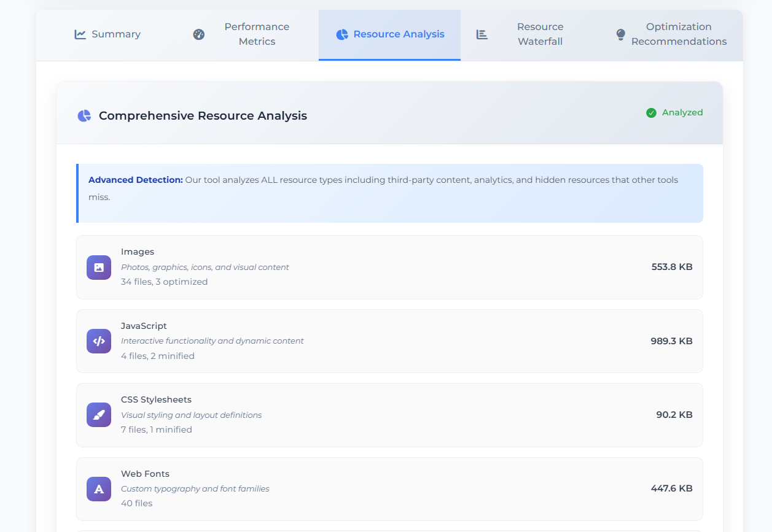The image size is (772, 532).
Task: Click the Resource Waterfall bars icon
Action: coord(482,34)
